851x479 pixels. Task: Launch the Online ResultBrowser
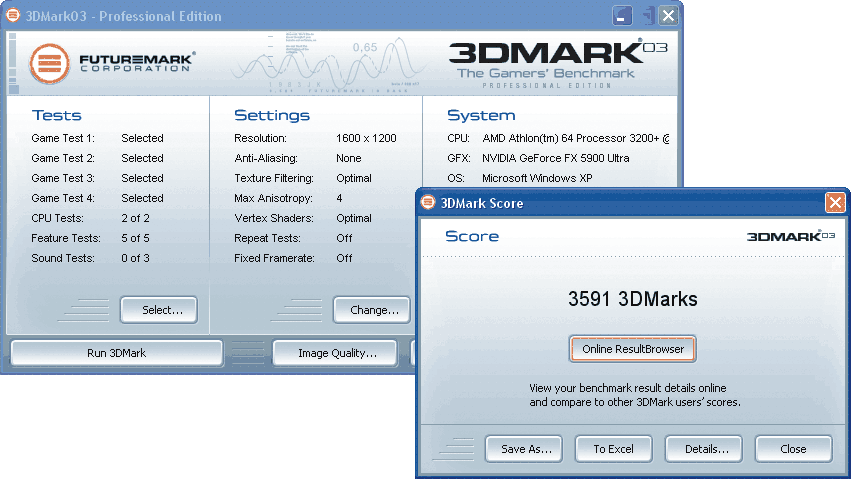633,349
